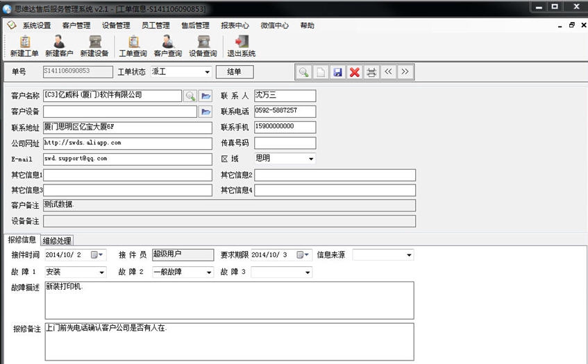Image resolution: width=588 pixels, height=364 pixels.
Task: Click the 公司网址 field
Action: (x=128, y=143)
